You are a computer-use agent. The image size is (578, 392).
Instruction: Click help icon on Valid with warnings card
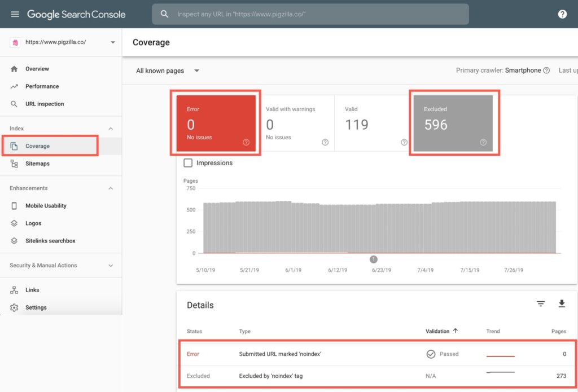(x=325, y=143)
